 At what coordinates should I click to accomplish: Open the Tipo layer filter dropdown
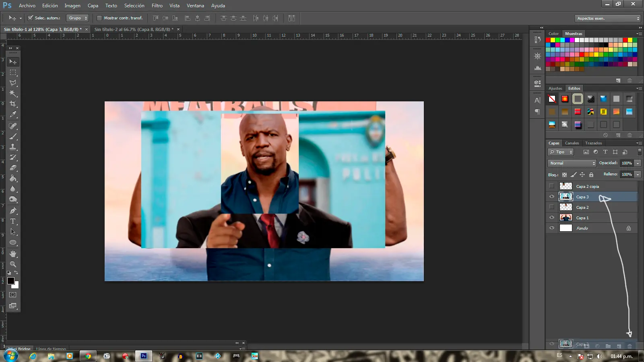coord(561,152)
